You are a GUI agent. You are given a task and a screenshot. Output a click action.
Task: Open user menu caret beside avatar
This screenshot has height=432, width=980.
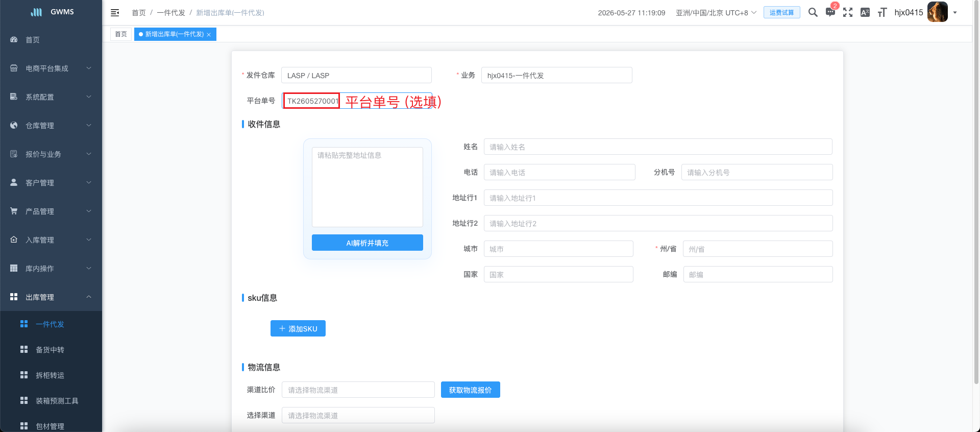click(x=955, y=13)
